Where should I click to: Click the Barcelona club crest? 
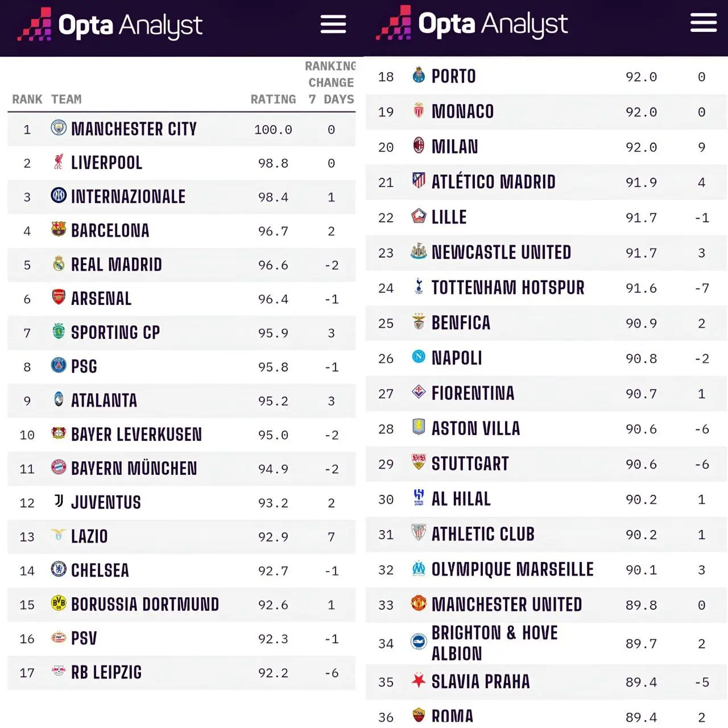pyautogui.click(x=59, y=229)
